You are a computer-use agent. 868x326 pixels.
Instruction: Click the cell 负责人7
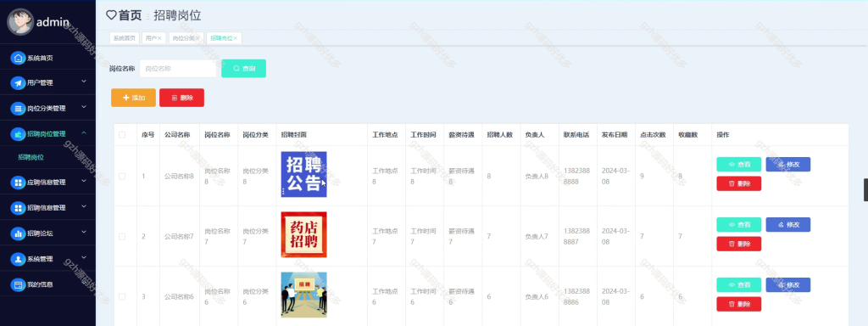(x=537, y=237)
